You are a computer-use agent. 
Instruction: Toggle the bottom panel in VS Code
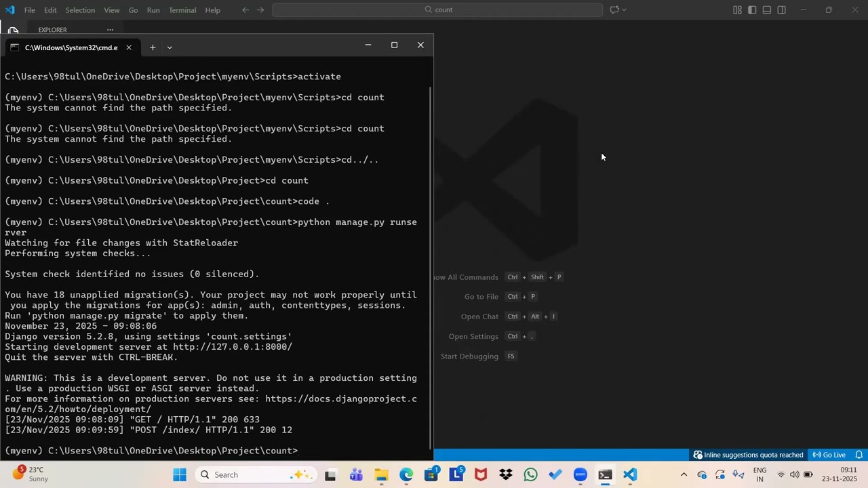coord(767,9)
